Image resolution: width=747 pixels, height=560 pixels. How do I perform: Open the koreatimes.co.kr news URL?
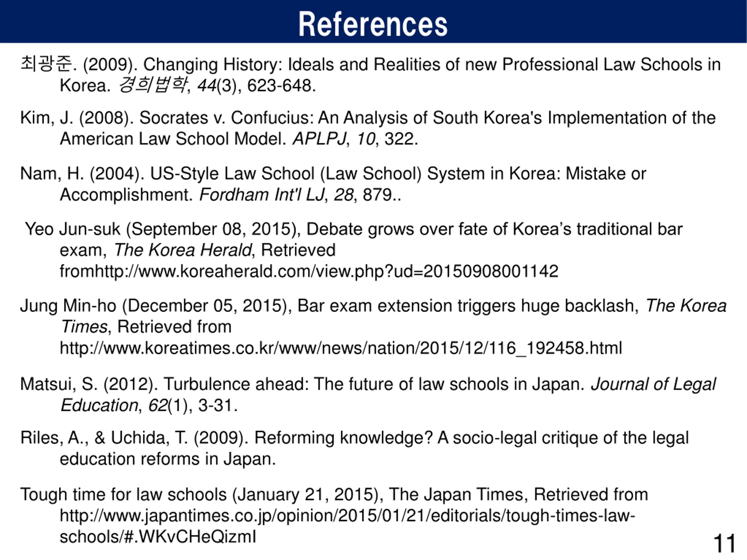click(x=341, y=348)
